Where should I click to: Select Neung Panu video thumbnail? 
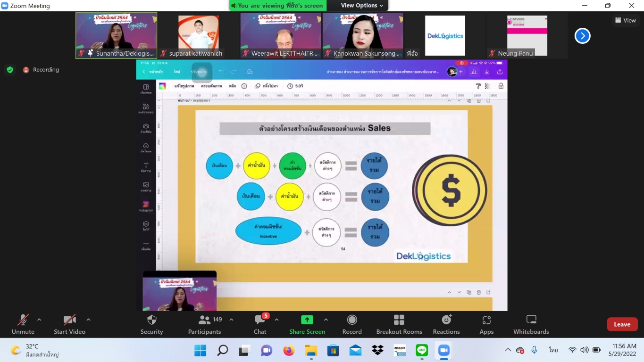coord(527,35)
